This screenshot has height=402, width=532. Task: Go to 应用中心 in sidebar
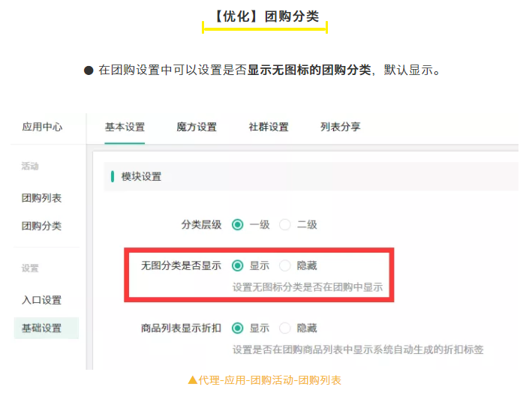click(x=42, y=127)
